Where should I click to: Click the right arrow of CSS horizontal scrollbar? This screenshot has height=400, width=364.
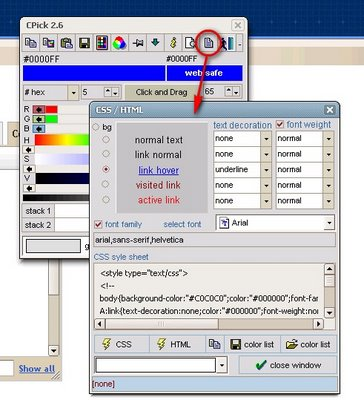point(319,324)
